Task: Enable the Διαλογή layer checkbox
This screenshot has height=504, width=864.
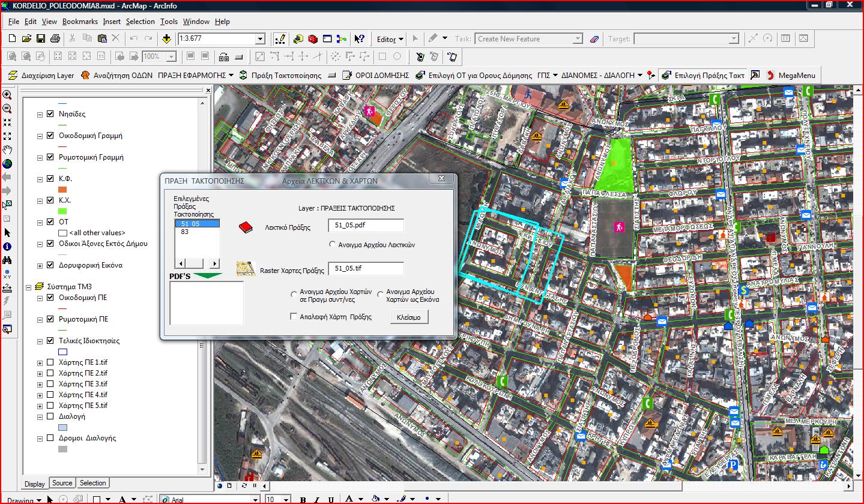Action: click(x=50, y=416)
